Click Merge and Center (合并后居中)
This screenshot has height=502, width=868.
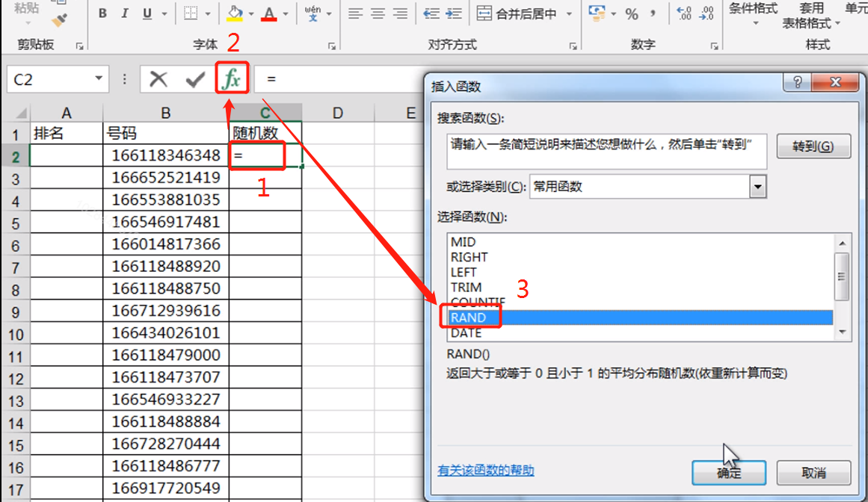point(517,13)
